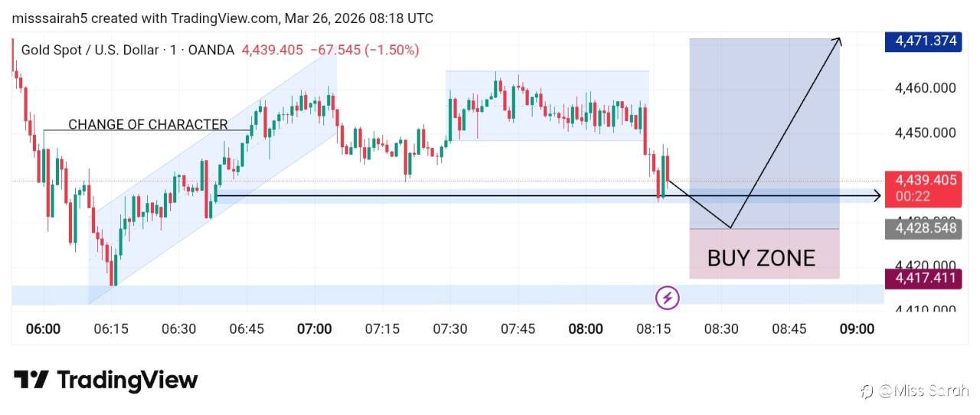
Task: Click the arrowhead at the projected target top
Action: (838, 41)
